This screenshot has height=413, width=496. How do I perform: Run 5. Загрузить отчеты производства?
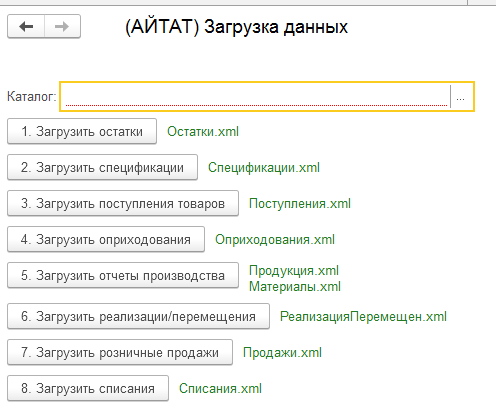[x=123, y=275]
